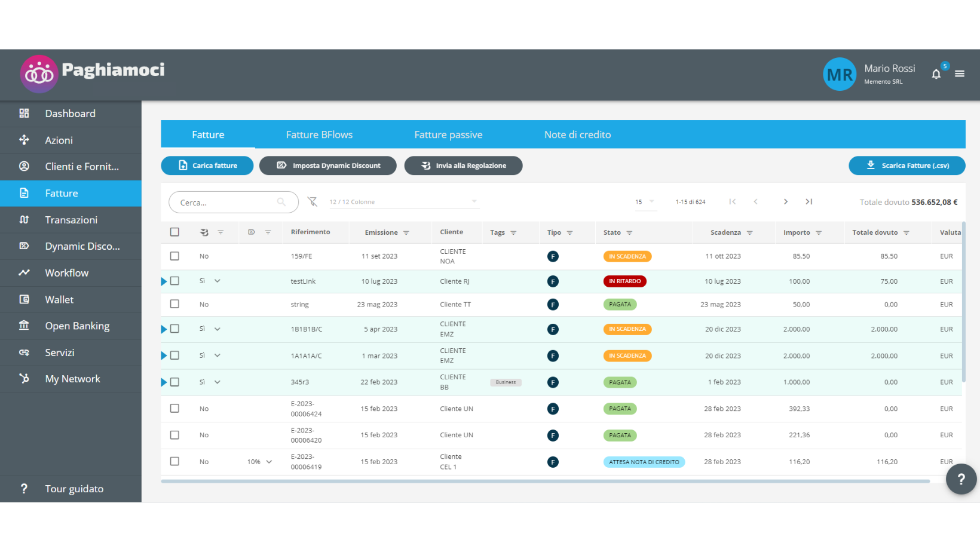Image resolution: width=980 pixels, height=552 pixels.
Task: Select the checkbox for testLink row
Action: pos(174,281)
